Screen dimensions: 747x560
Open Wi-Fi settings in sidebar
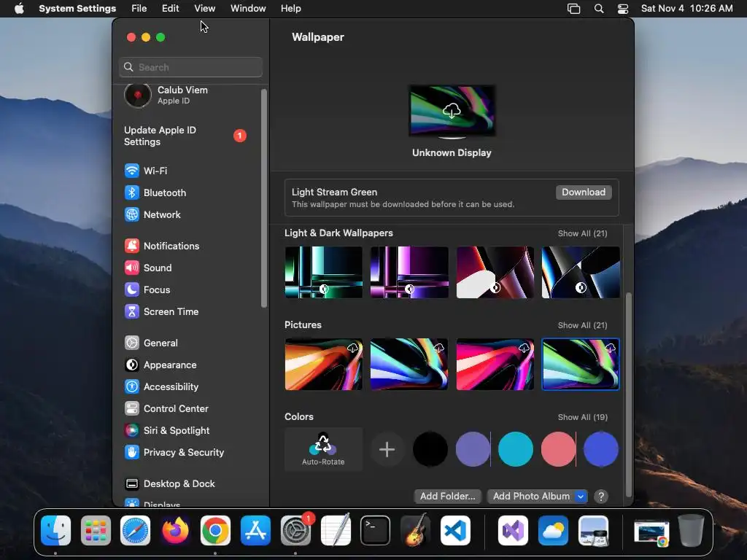pyautogui.click(x=146, y=171)
